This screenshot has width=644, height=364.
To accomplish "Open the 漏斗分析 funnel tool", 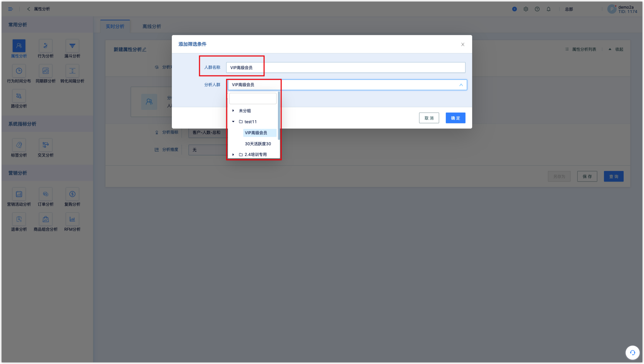I will click(72, 46).
